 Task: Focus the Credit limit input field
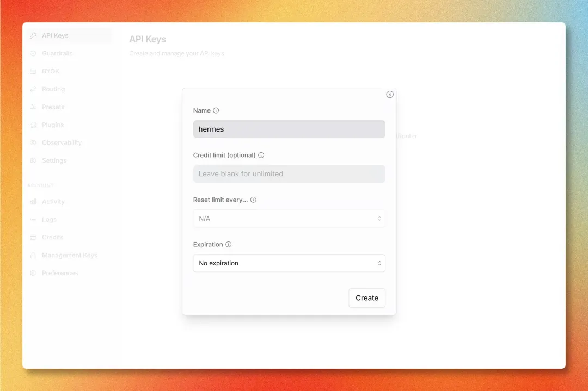point(289,174)
